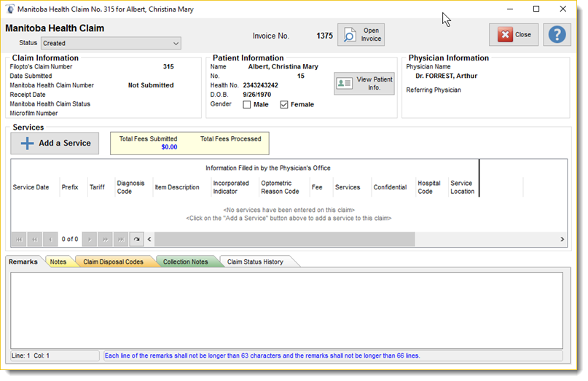The image size is (588, 381).
Task: Click the refresh arrow in services navigator
Action: click(136, 239)
